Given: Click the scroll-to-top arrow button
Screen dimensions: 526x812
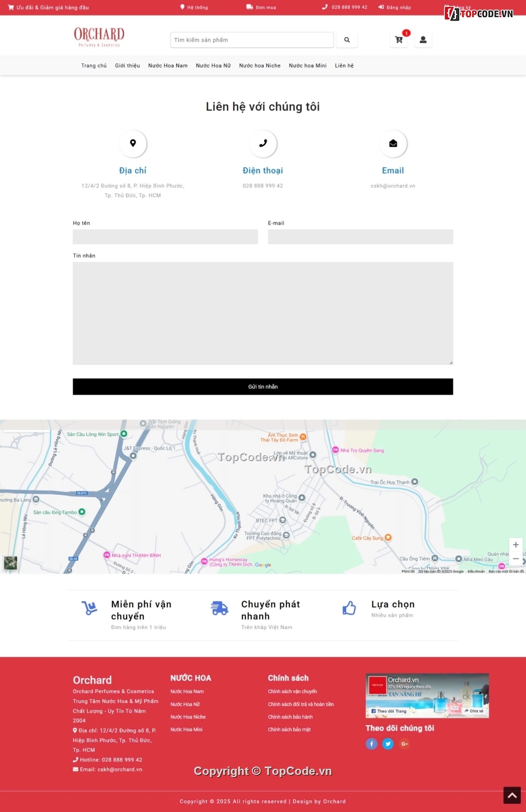Looking at the screenshot, I should pyautogui.click(x=512, y=795).
